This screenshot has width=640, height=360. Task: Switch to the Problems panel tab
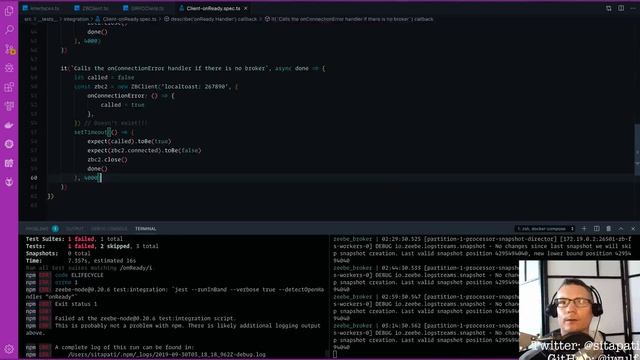click(x=37, y=229)
